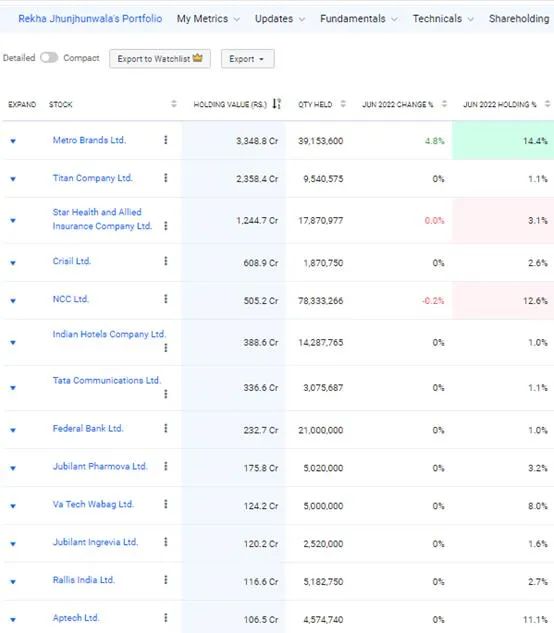Open three-dot menu for Federal Bank Ltd.
The height and width of the screenshot is (633, 554).
tap(166, 428)
